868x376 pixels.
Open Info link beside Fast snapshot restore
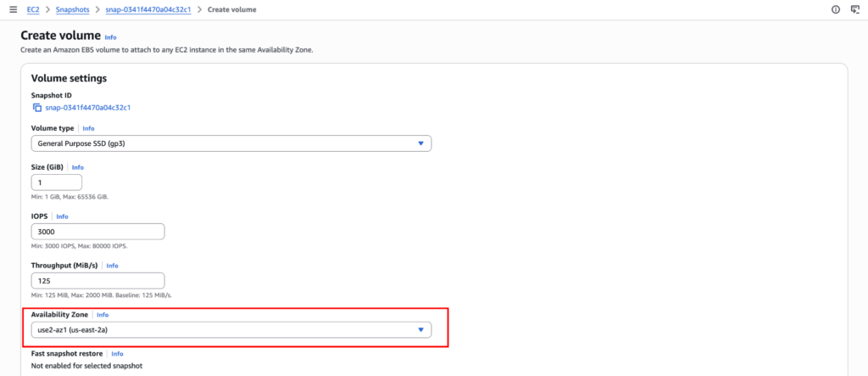click(x=117, y=353)
